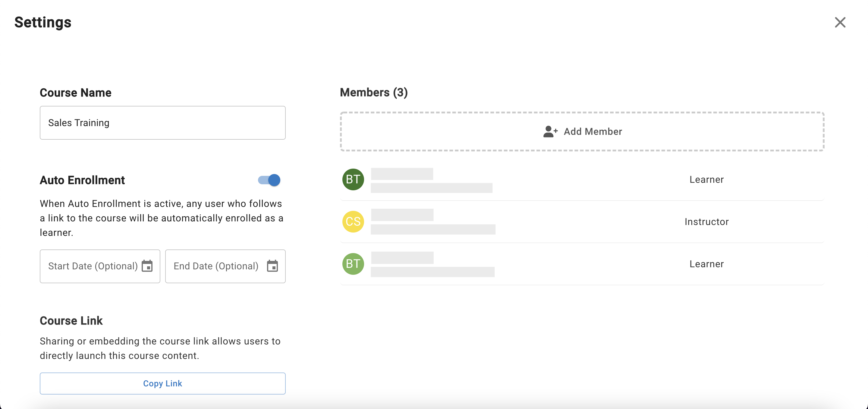
Task: Click the yellow CS avatar
Action: [353, 221]
